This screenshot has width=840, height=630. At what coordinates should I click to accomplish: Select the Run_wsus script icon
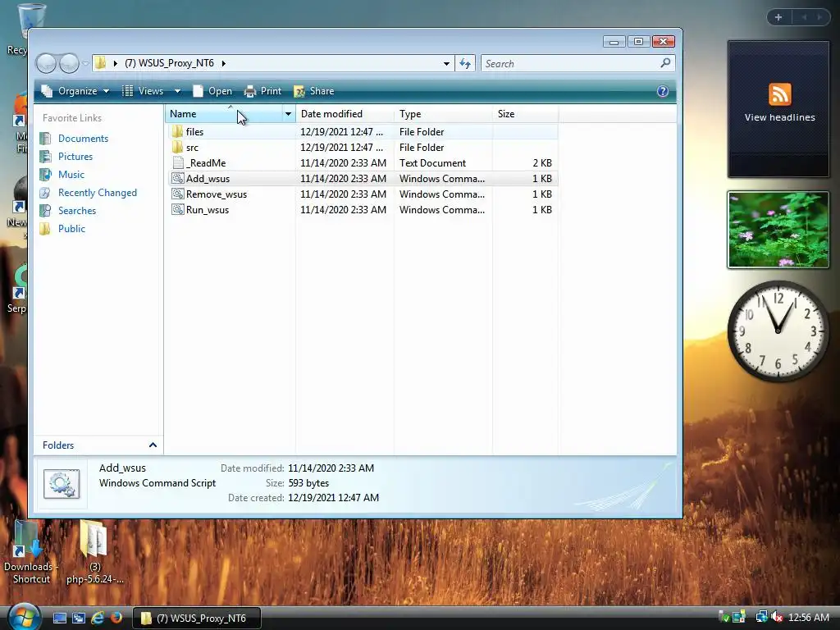[178, 209]
